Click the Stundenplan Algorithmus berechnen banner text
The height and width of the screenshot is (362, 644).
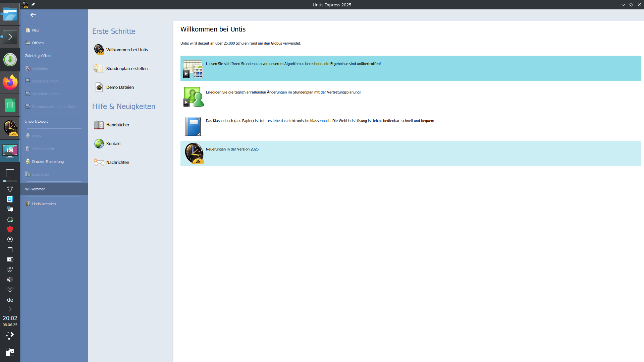tap(293, 64)
